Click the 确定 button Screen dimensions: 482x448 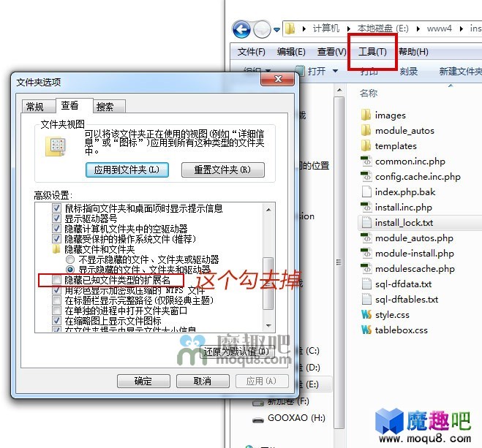[143, 381]
